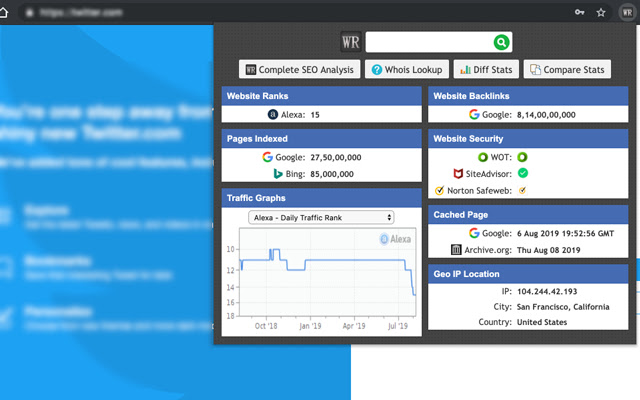Image resolution: width=640 pixels, height=400 pixels.
Task: Open the Alexa Daily Traffic Rank dropdown
Action: click(x=321, y=218)
